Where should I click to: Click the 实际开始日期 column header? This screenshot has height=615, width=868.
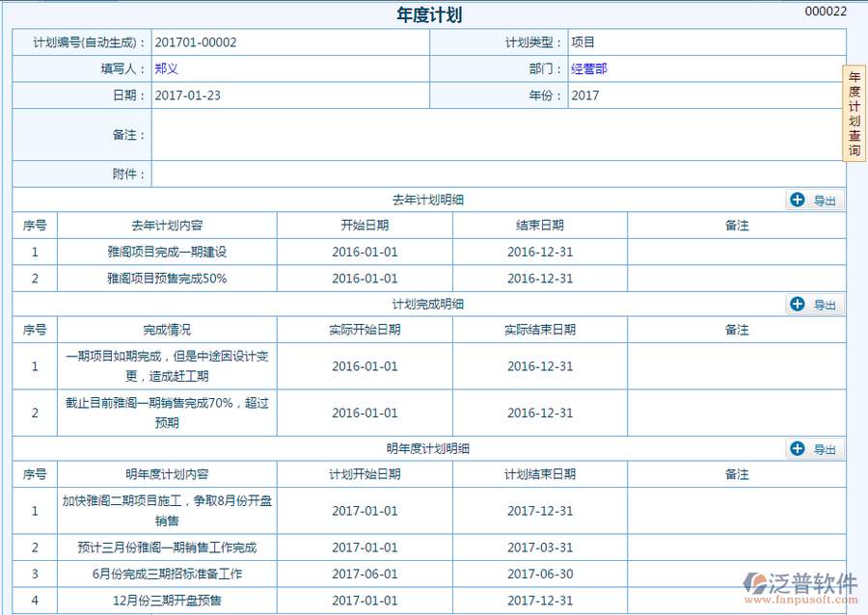(365, 330)
